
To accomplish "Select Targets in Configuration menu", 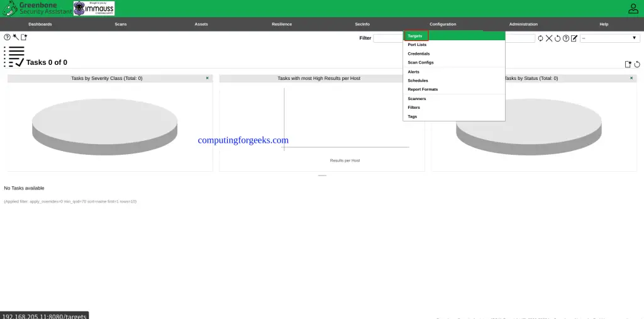I will [454, 36].
